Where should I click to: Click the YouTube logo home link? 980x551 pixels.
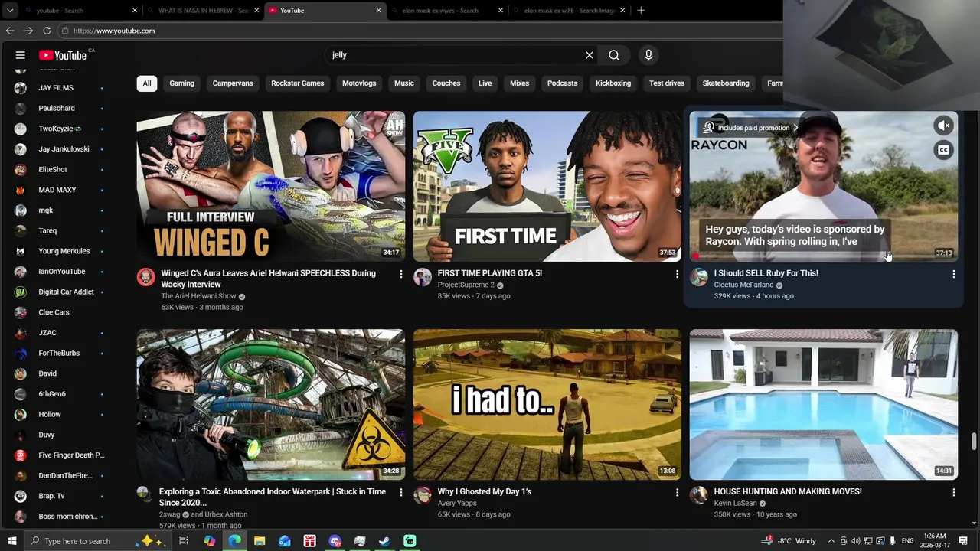coord(63,55)
